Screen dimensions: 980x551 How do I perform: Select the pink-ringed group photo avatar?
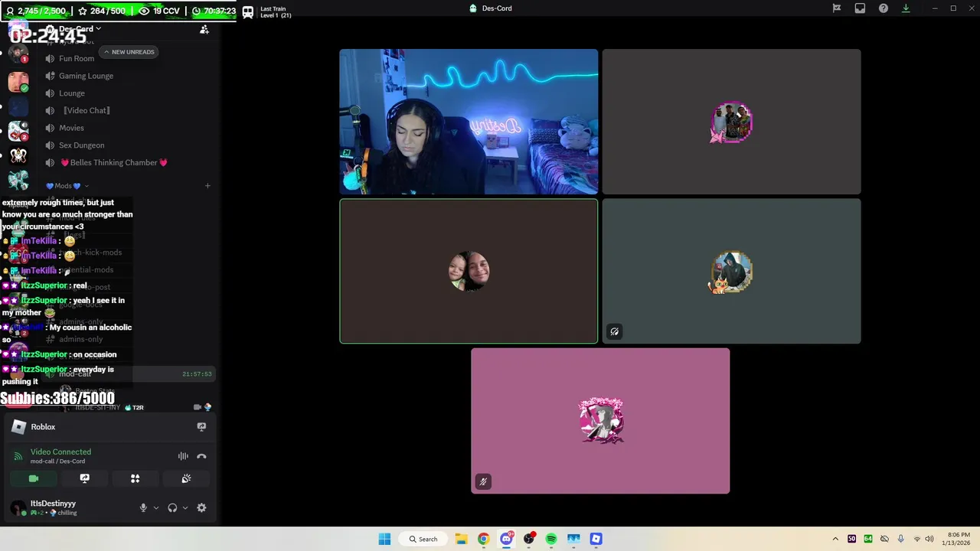[x=731, y=122]
